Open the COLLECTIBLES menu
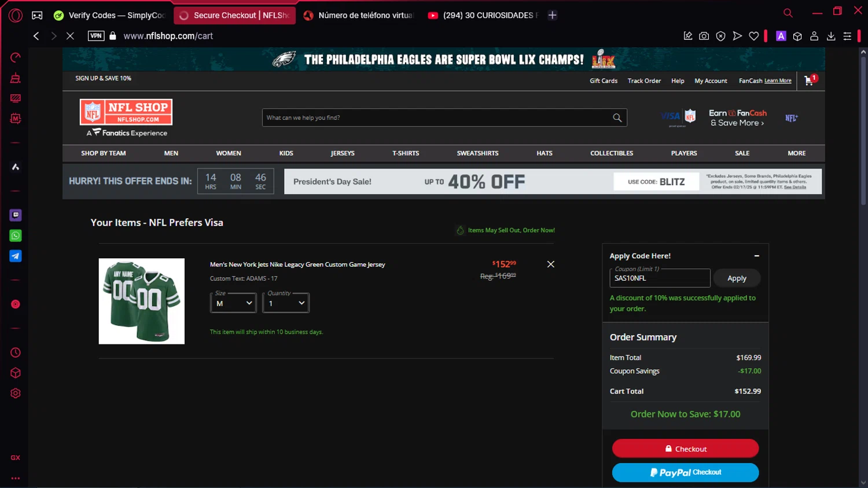868x488 pixels. pyautogui.click(x=612, y=153)
